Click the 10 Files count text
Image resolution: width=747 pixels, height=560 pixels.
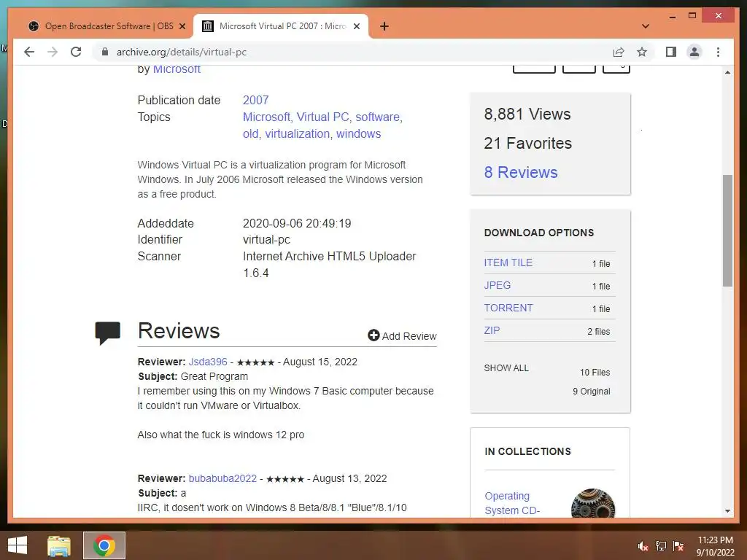pyautogui.click(x=595, y=373)
